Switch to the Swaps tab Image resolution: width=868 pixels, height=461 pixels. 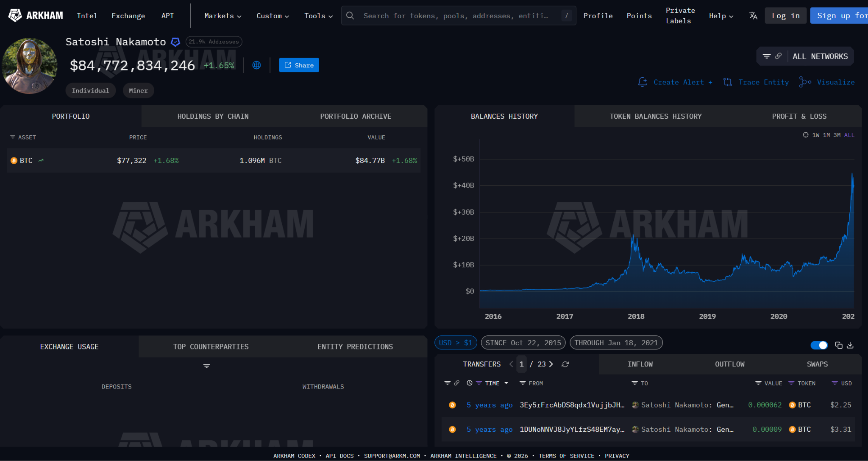click(x=817, y=364)
